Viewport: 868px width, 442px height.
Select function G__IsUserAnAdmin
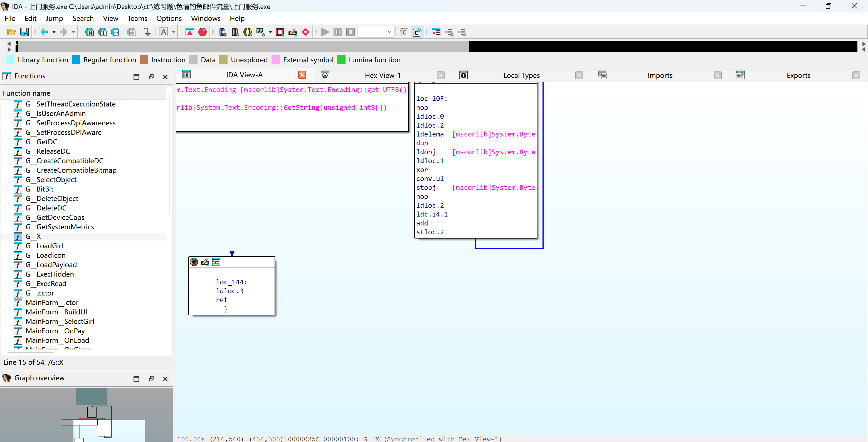56,113
